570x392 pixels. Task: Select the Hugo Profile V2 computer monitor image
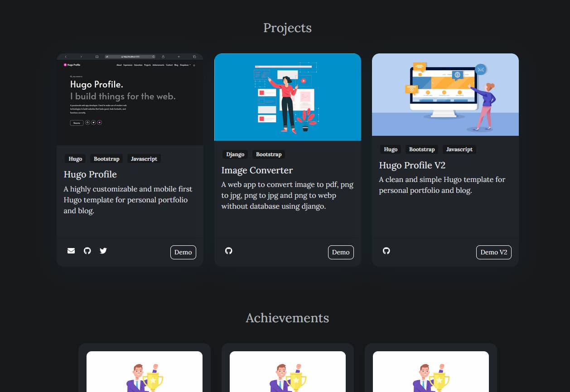[x=445, y=95]
